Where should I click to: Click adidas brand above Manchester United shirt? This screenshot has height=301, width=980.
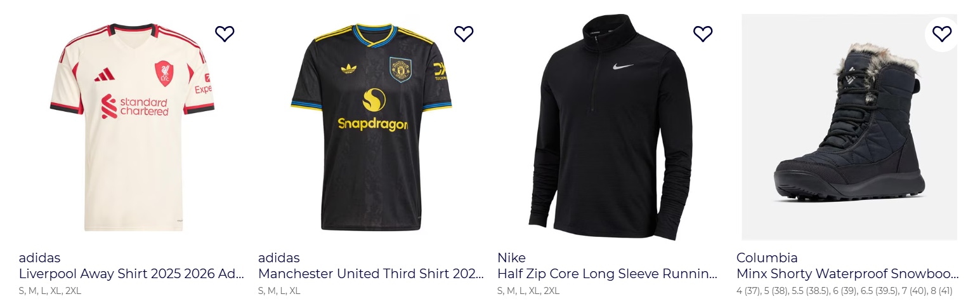(x=278, y=258)
